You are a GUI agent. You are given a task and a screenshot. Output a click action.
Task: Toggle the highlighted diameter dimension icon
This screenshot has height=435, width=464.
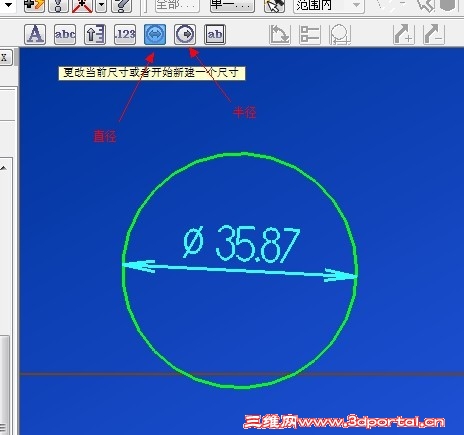155,34
